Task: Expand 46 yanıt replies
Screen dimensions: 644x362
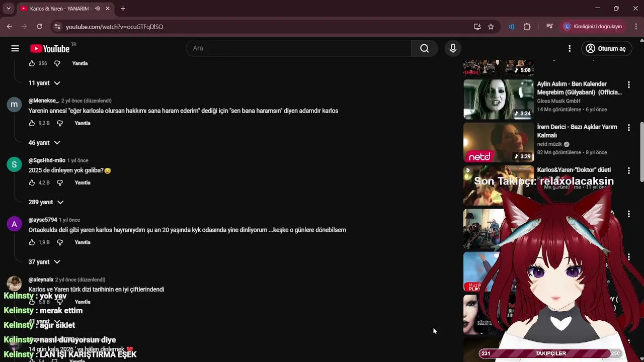Action: click(x=44, y=143)
